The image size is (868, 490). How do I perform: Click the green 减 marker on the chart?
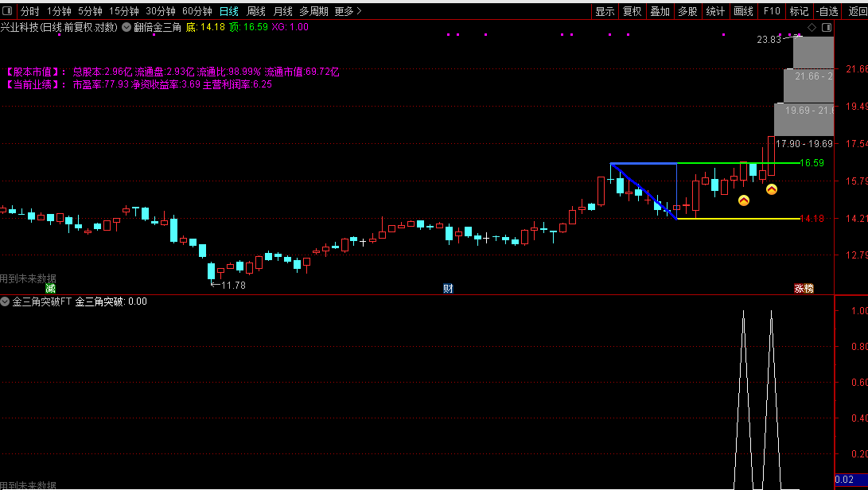(x=50, y=289)
